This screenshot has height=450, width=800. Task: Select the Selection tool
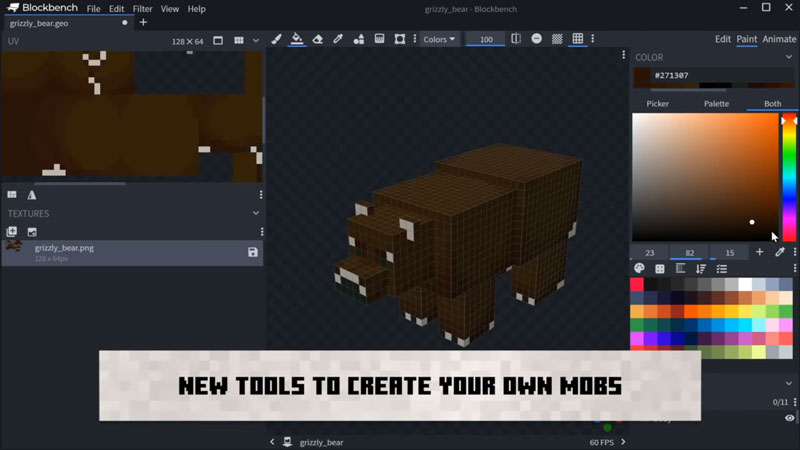[399, 39]
